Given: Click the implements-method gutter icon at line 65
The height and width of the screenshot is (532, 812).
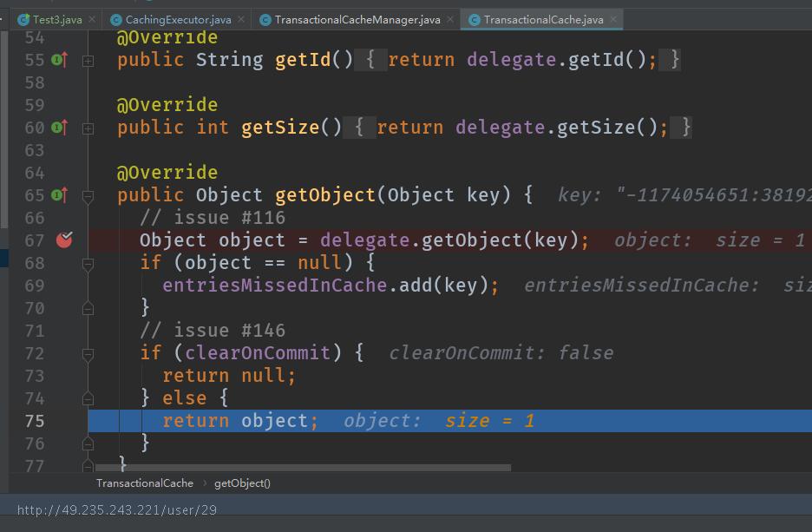Looking at the screenshot, I should coord(60,194).
